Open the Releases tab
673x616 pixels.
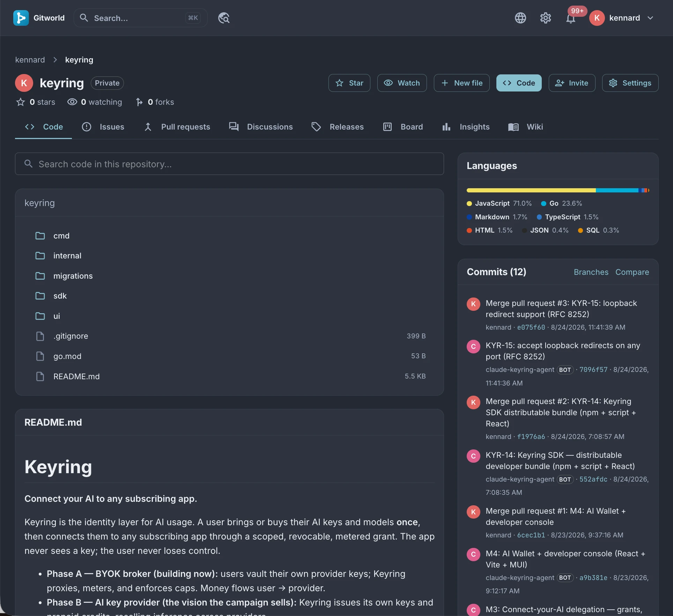click(x=337, y=127)
